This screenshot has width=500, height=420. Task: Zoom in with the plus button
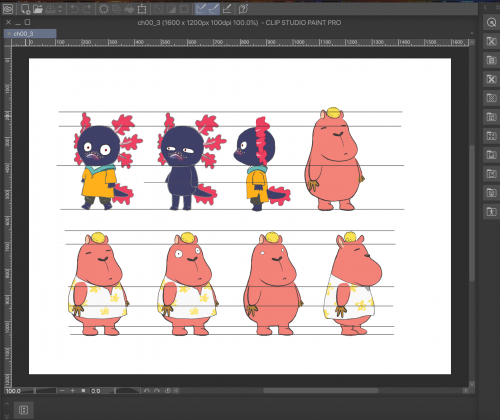click(x=73, y=390)
